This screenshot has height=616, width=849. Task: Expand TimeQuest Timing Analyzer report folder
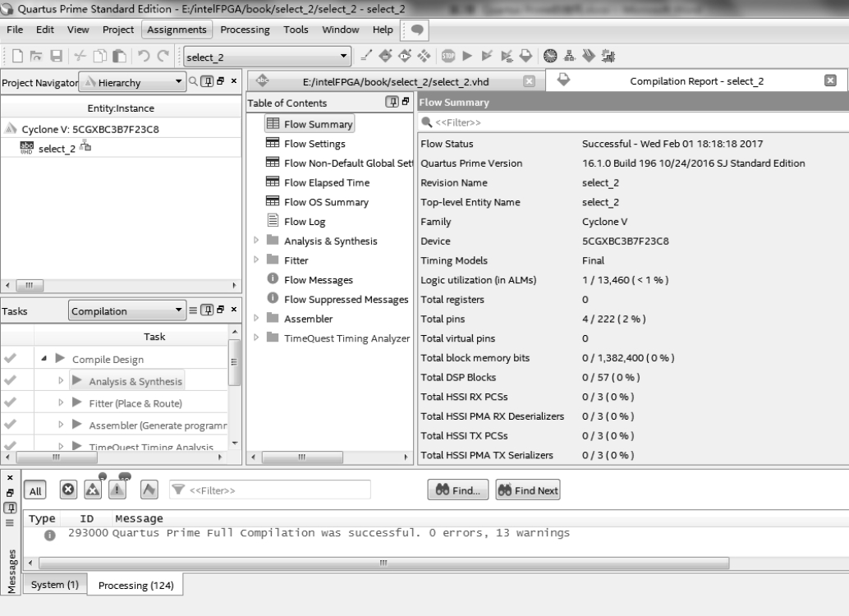[x=256, y=338]
